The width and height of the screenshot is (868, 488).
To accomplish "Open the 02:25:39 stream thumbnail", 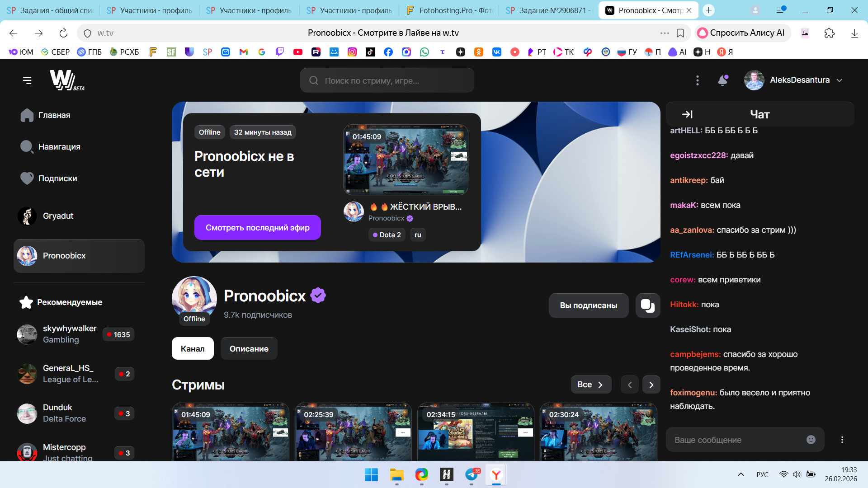I will [353, 432].
